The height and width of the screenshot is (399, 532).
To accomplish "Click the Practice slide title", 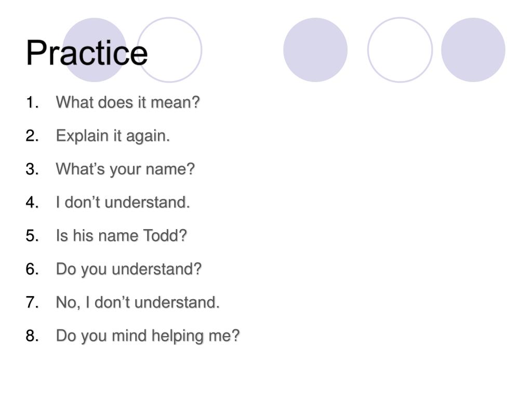I will tap(87, 52).
